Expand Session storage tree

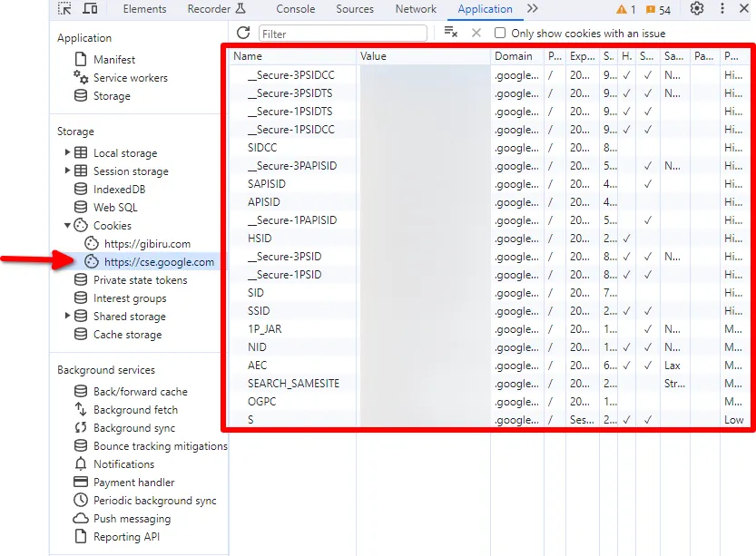pos(67,171)
